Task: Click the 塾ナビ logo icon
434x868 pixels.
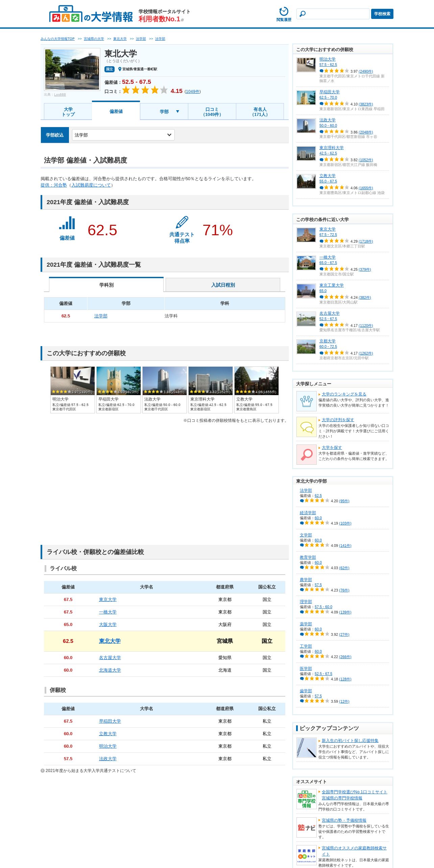Action: 306,827
